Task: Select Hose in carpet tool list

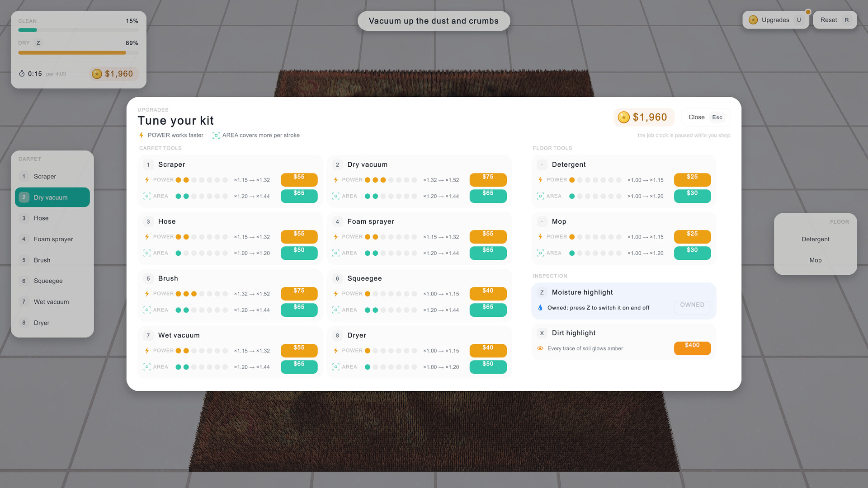Action: [52, 218]
